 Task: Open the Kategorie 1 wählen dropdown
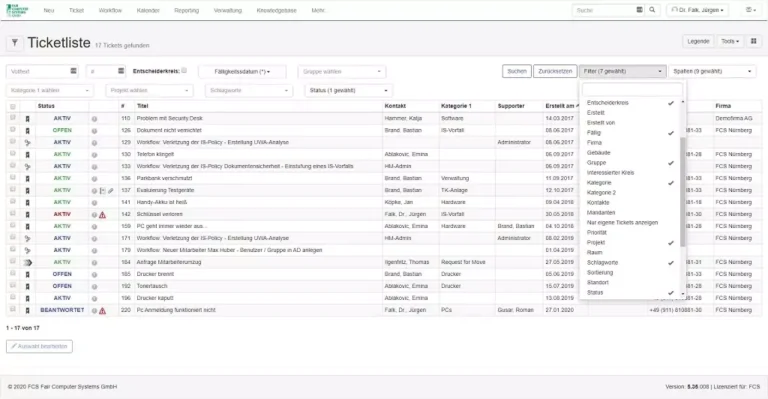point(49,91)
